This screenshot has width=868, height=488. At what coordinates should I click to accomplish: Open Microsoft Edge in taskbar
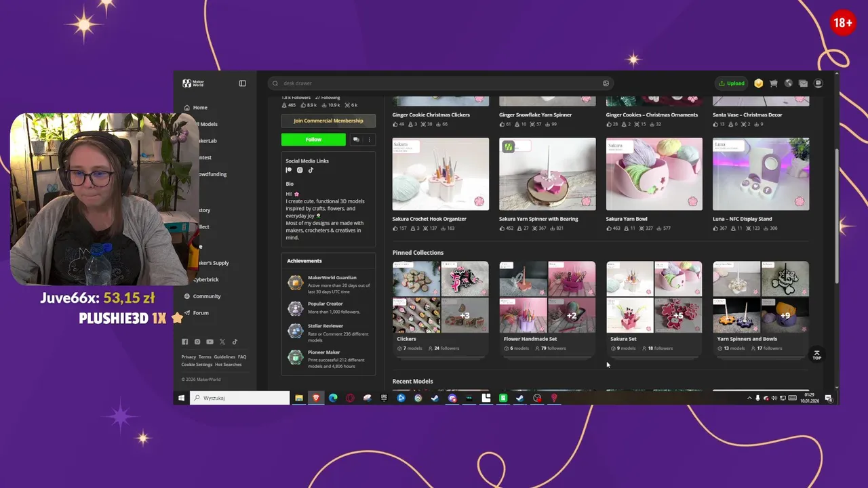click(333, 398)
